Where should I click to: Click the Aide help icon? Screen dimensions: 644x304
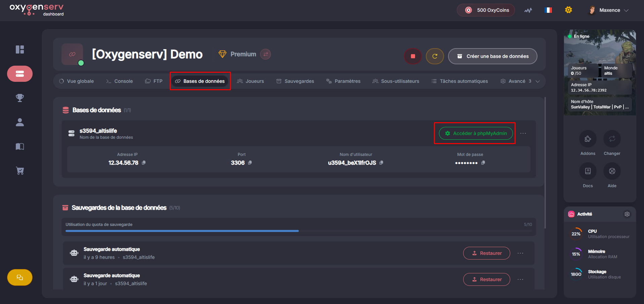coord(612,171)
